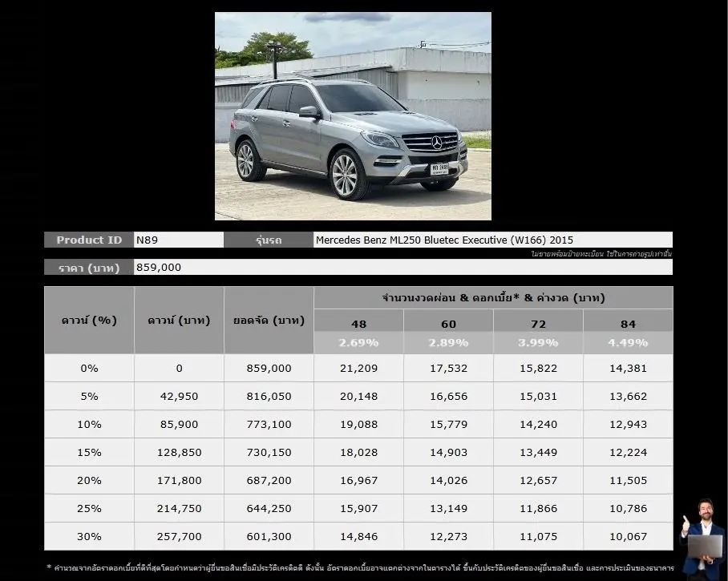The image size is (728, 581).
Task: Click finance amount 773,100
Action: click(x=269, y=424)
